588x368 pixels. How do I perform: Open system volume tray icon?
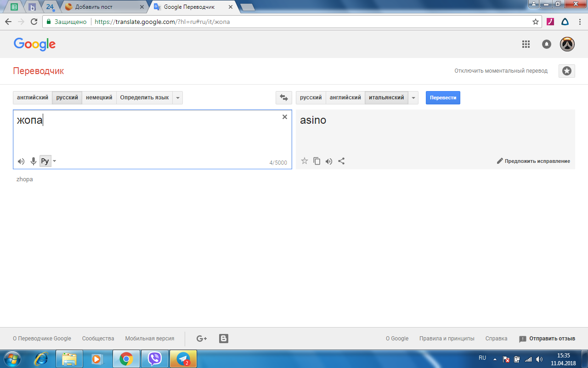click(x=539, y=359)
